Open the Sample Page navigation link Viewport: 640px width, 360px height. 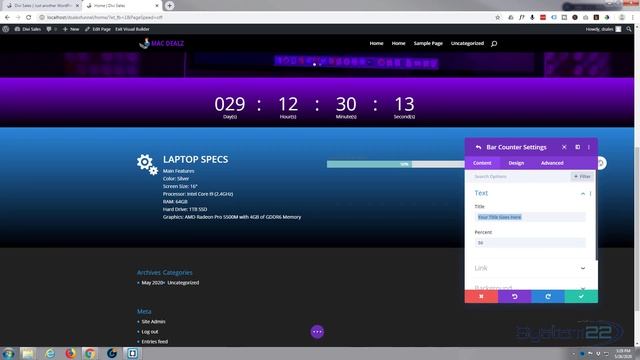tap(428, 43)
